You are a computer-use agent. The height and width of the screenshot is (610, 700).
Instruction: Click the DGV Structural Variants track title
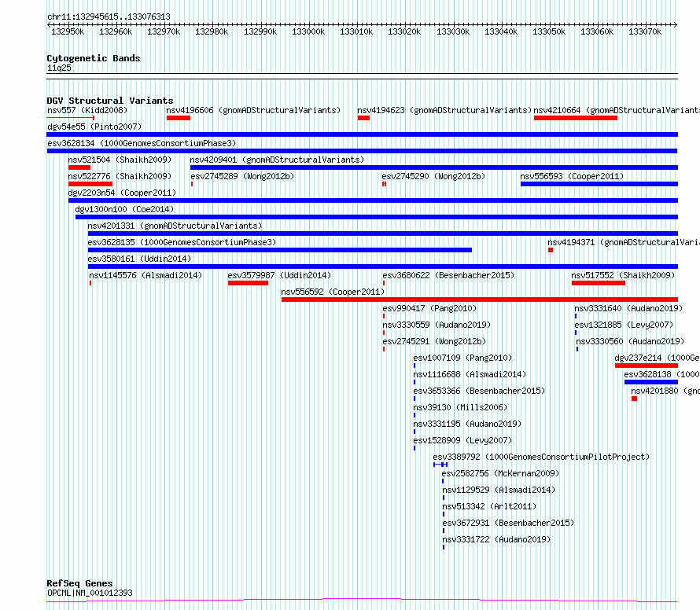tap(110, 101)
